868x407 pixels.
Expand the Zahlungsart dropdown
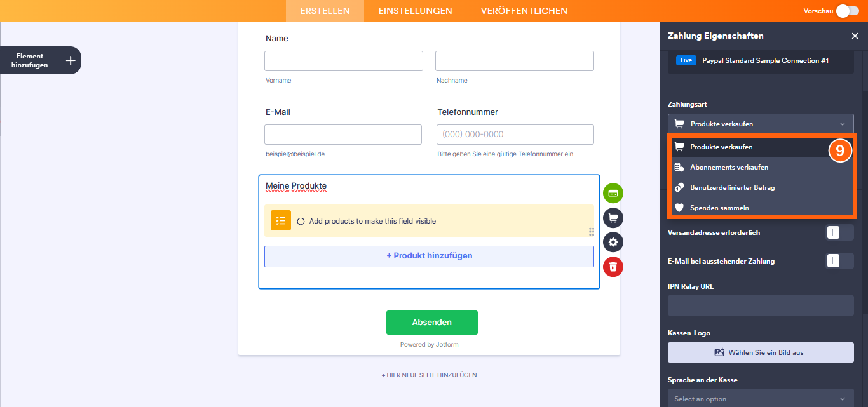[761, 124]
